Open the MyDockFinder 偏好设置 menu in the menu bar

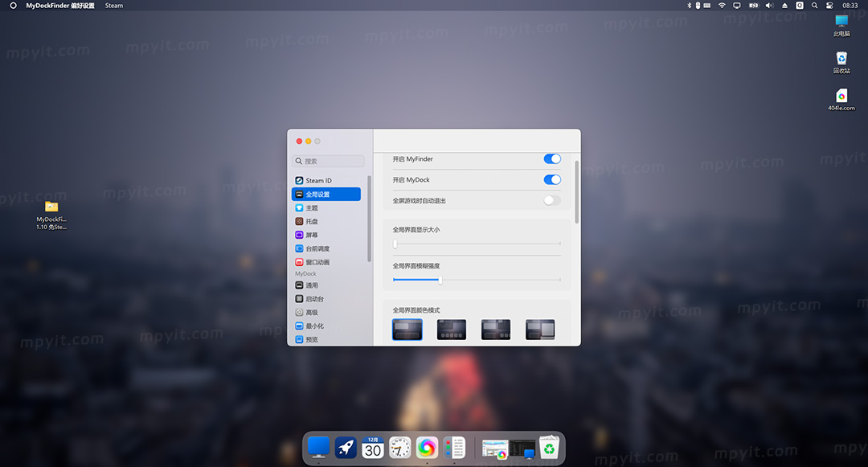[x=60, y=6]
